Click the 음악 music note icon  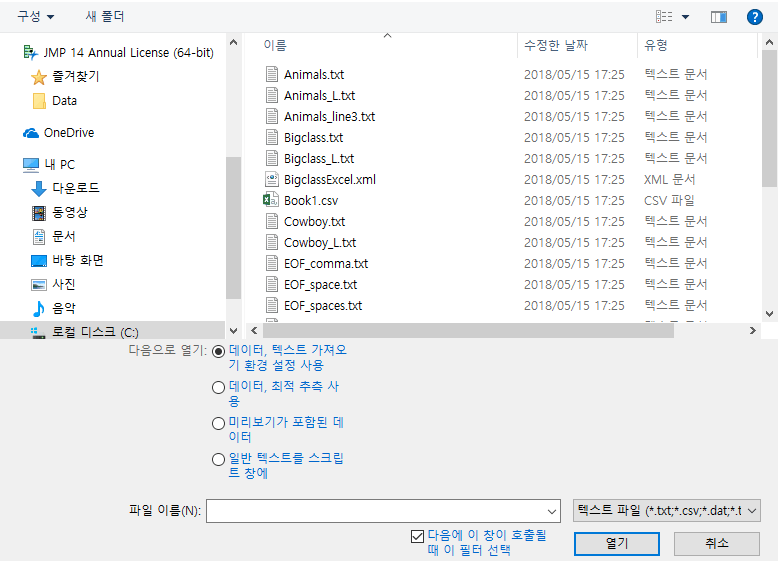[x=39, y=309]
